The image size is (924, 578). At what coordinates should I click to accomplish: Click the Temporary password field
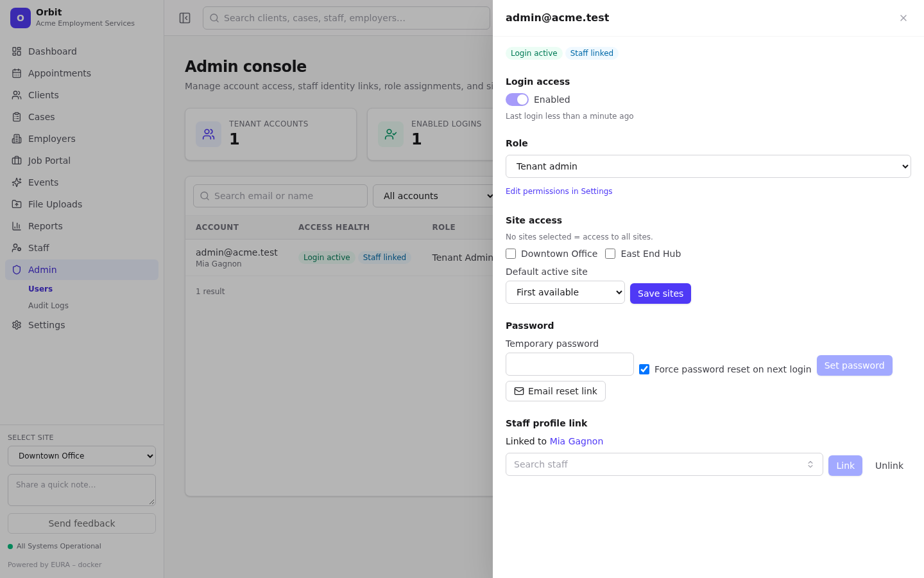(570, 364)
